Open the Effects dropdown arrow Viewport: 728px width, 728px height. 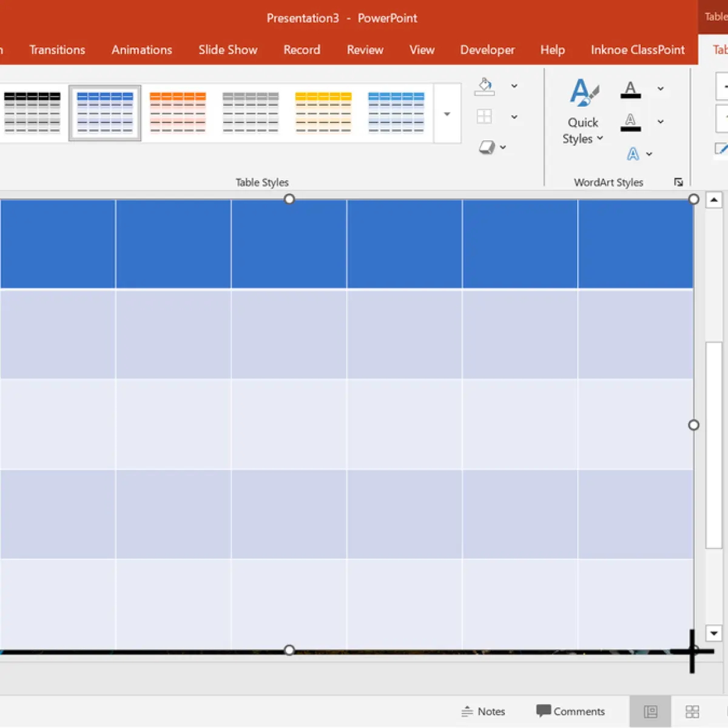click(x=503, y=147)
